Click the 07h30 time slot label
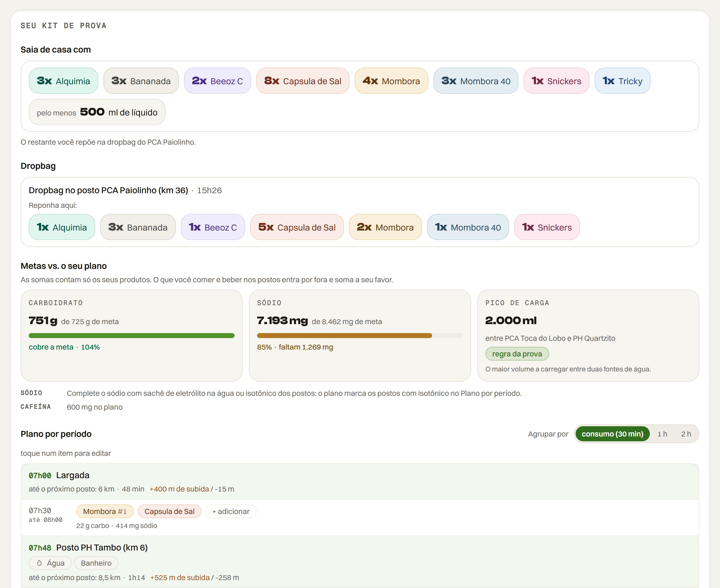 pos(40,511)
